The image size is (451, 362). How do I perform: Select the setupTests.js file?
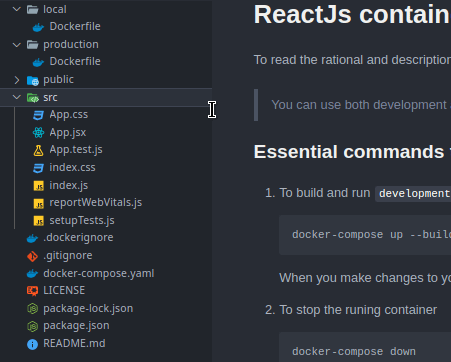click(82, 220)
